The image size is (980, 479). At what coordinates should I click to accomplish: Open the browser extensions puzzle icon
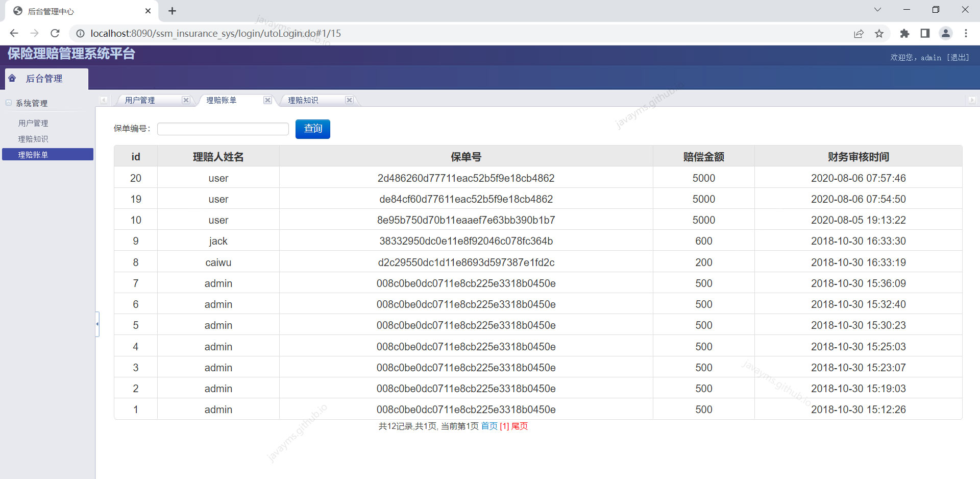(904, 33)
